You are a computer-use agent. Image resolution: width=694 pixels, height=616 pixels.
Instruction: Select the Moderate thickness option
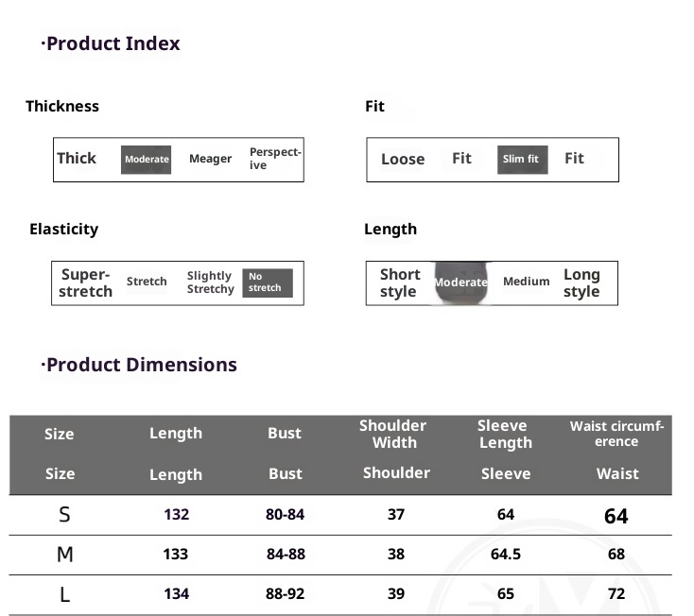(x=147, y=160)
